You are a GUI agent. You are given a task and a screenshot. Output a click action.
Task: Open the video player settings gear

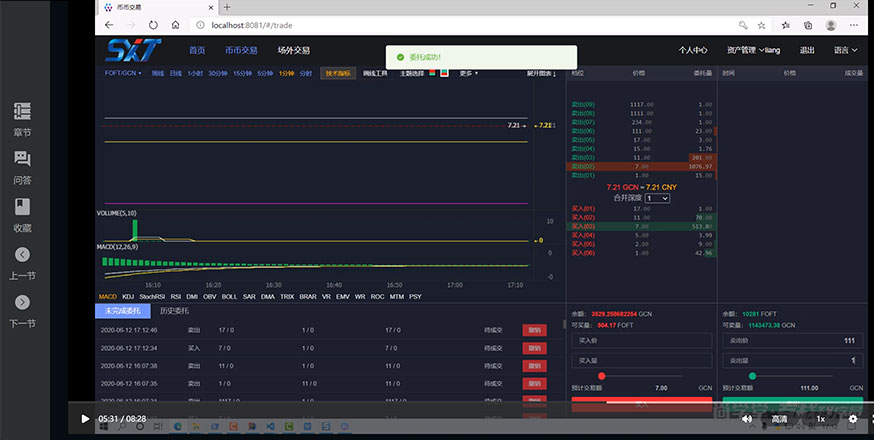tap(853, 419)
